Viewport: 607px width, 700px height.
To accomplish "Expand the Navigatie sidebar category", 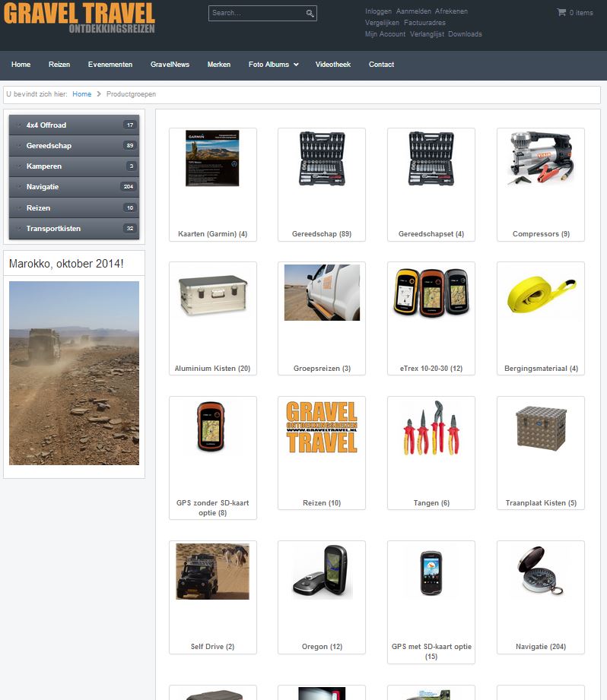I will pyautogui.click(x=74, y=187).
